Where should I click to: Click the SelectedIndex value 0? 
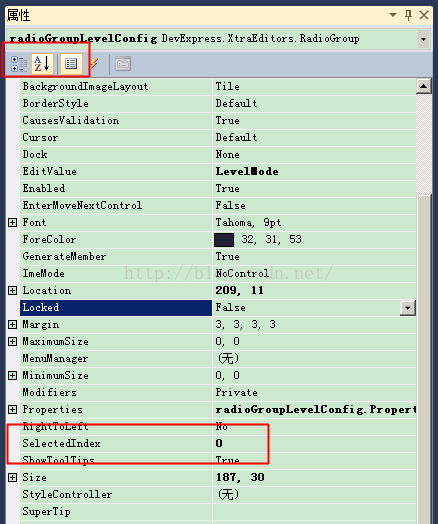coord(219,443)
